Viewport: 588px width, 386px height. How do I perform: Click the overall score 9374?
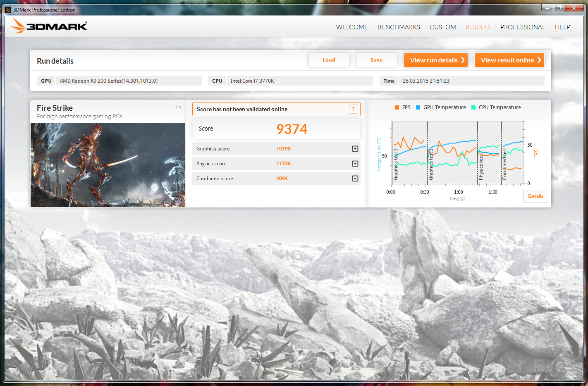292,129
